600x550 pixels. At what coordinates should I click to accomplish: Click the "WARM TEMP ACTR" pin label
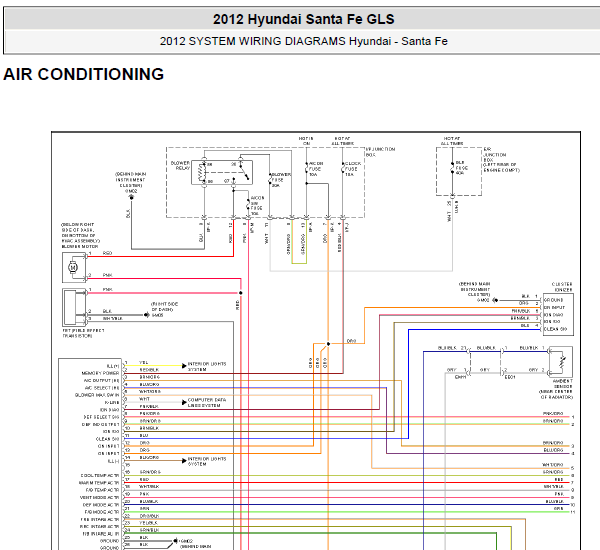[99, 483]
